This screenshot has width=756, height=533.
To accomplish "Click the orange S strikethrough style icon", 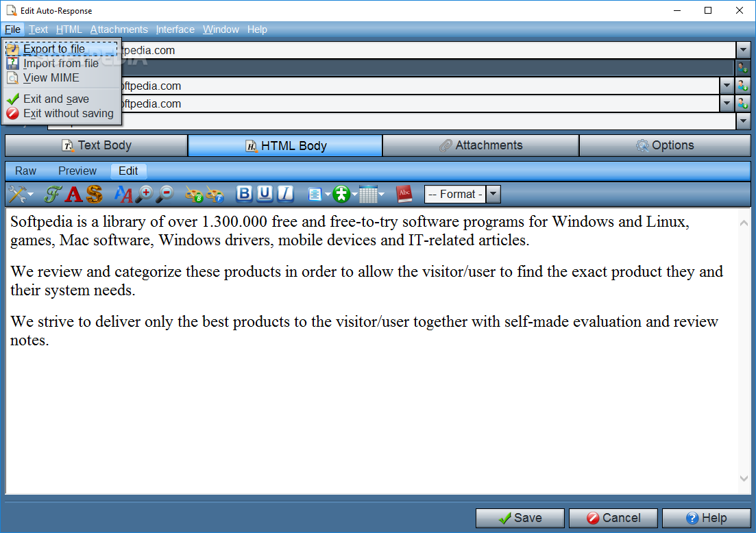I will coord(95,194).
